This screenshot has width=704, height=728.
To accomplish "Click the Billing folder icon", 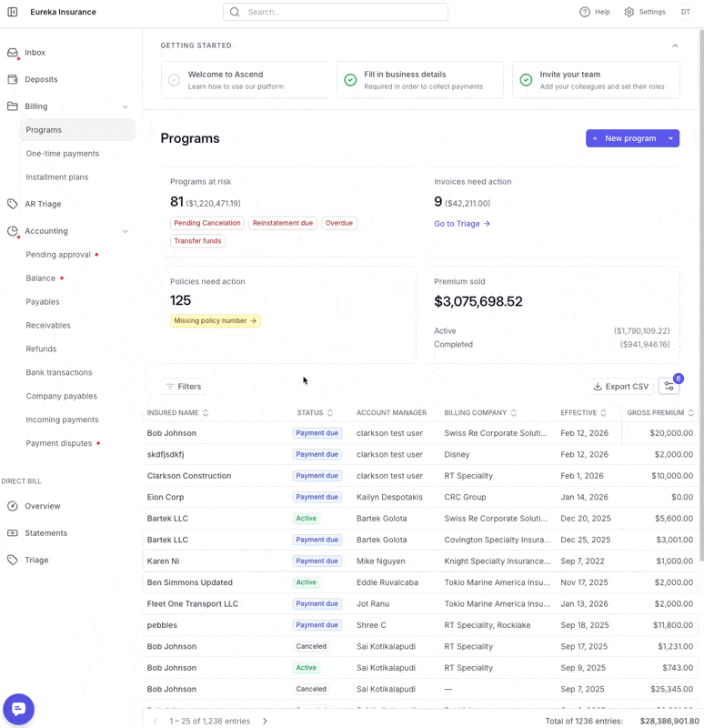I will [13, 106].
